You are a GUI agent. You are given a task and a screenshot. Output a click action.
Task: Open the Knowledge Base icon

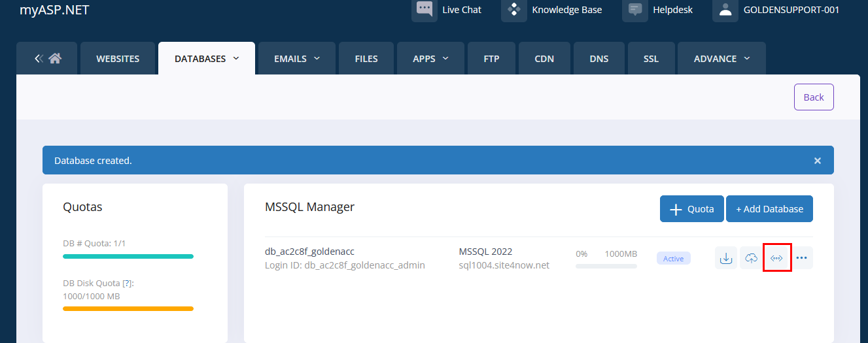point(514,10)
